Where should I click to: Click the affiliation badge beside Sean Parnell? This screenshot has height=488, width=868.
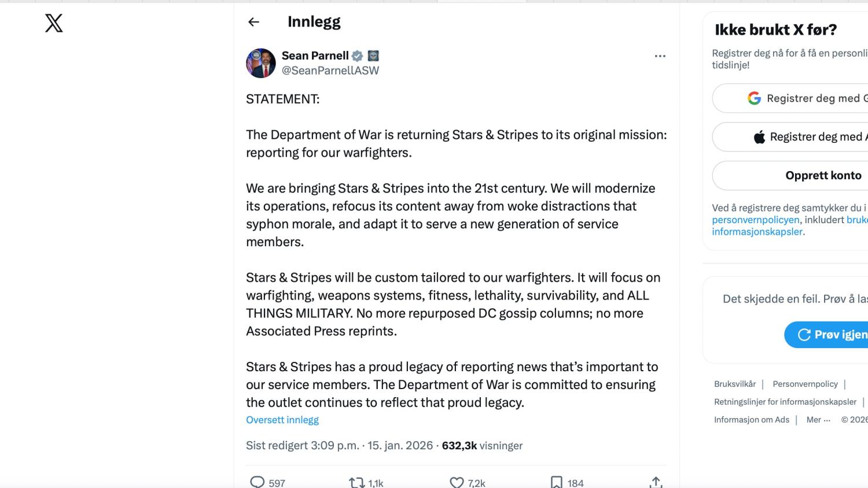tap(373, 56)
